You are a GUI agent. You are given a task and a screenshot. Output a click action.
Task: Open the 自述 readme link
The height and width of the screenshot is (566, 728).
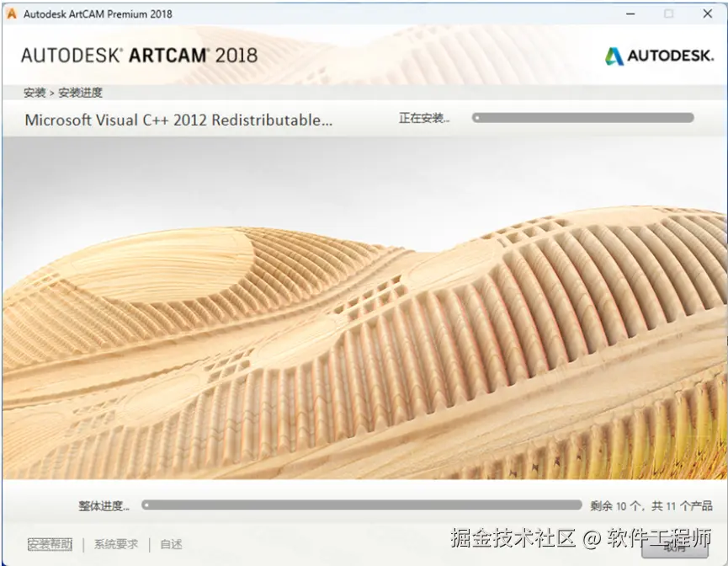[172, 544]
